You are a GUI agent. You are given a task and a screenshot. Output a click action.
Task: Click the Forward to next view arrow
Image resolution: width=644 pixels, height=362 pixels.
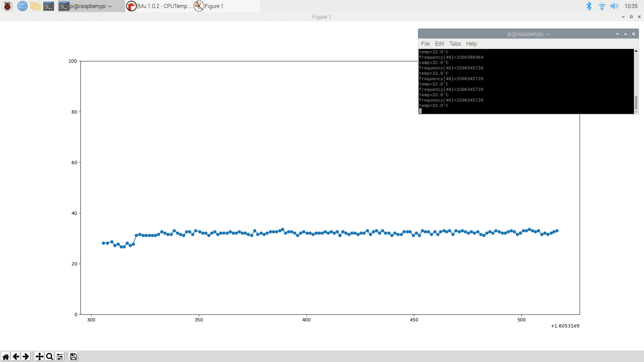click(26, 356)
